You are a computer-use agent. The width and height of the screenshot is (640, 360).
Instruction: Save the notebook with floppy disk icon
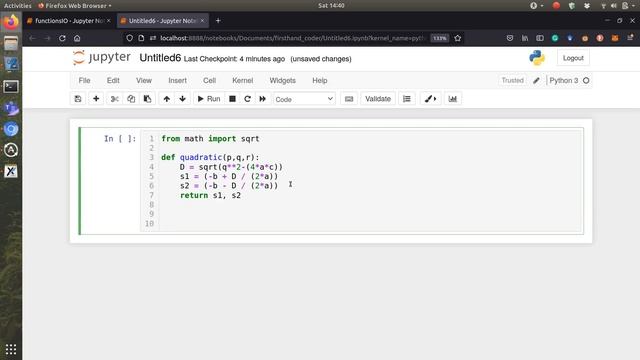(78, 99)
